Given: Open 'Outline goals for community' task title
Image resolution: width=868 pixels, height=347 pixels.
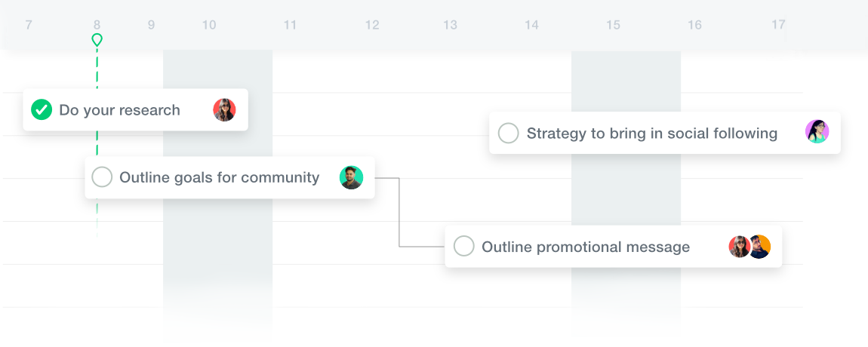Looking at the screenshot, I should [219, 178].
